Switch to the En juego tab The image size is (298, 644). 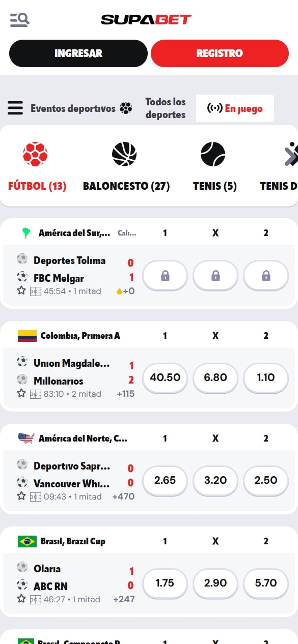(x=235, y=108)
